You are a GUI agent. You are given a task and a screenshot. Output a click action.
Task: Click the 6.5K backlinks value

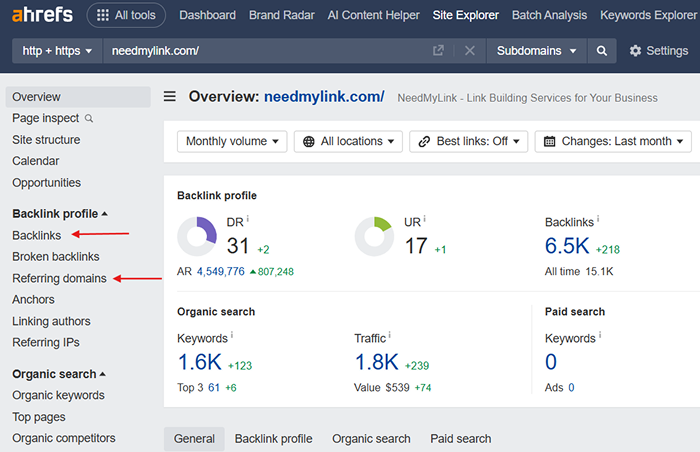point(567,246)
